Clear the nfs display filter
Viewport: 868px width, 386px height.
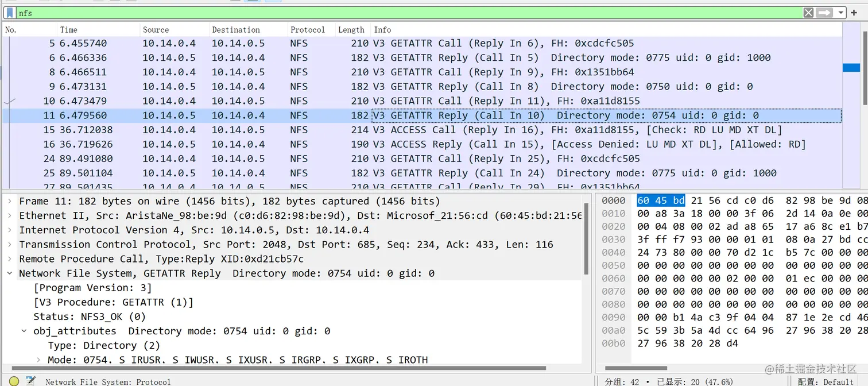[808, 13]
